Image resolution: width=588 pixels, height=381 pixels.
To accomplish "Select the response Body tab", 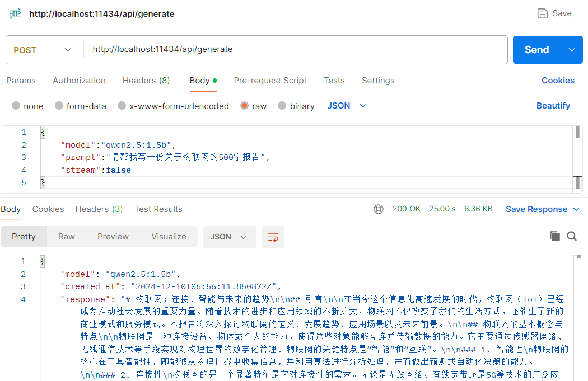I will (x=11, y=209).
